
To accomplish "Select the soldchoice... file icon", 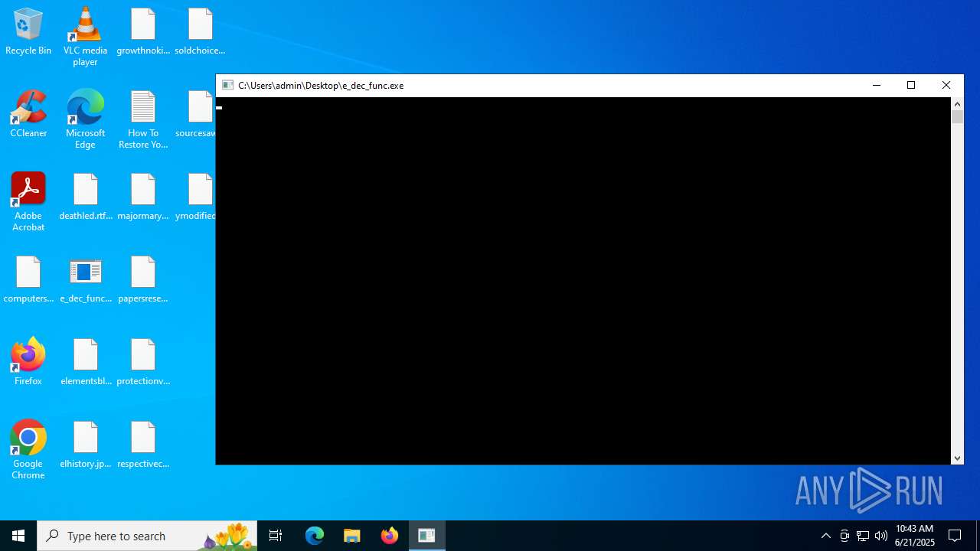I will [x=200, y=32].
